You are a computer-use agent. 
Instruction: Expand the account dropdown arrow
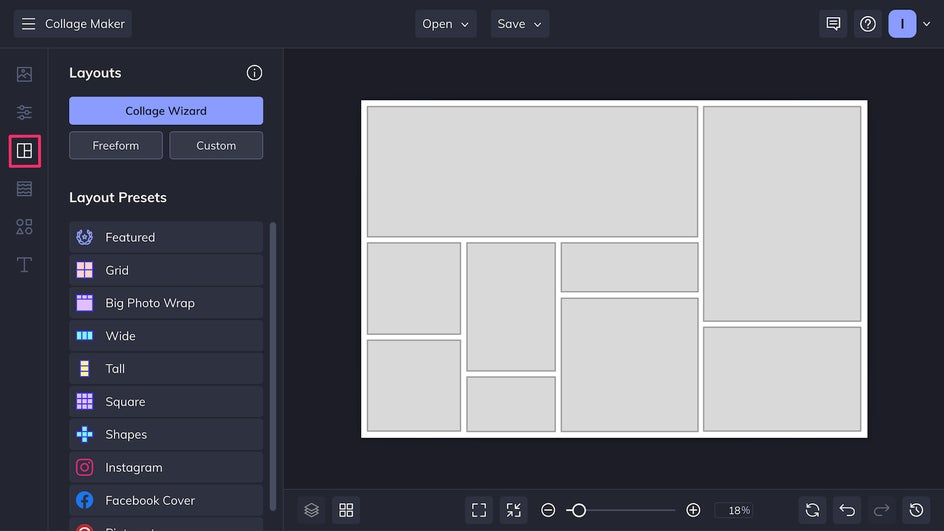pos(927,24)
